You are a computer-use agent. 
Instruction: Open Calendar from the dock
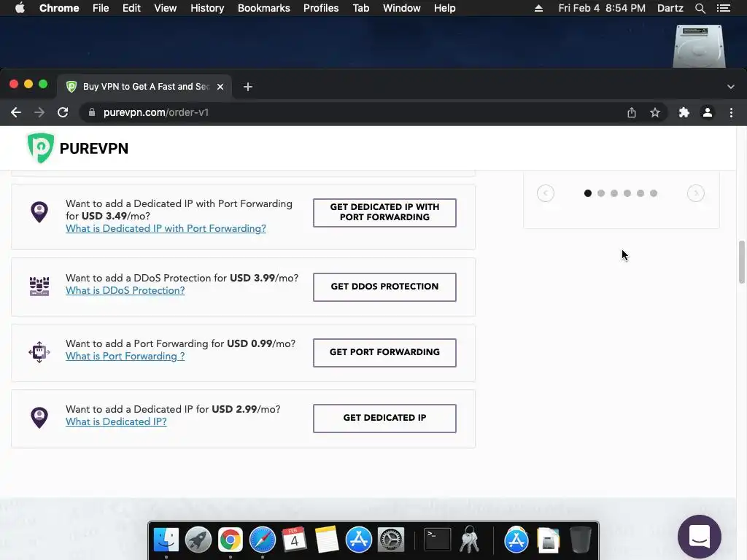click(x=295, y=540)
